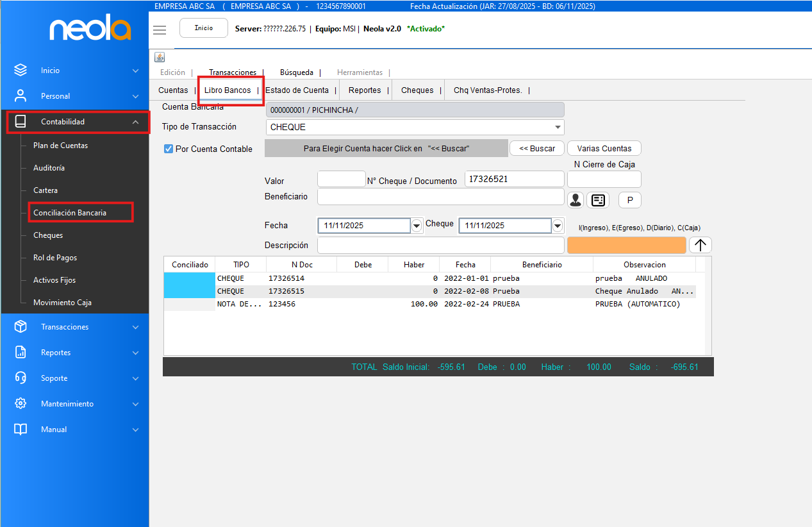The width and height of the screenshot is (812, 527).
Task: Open the Cheque date picker dropdown
Action: (558, 226)
